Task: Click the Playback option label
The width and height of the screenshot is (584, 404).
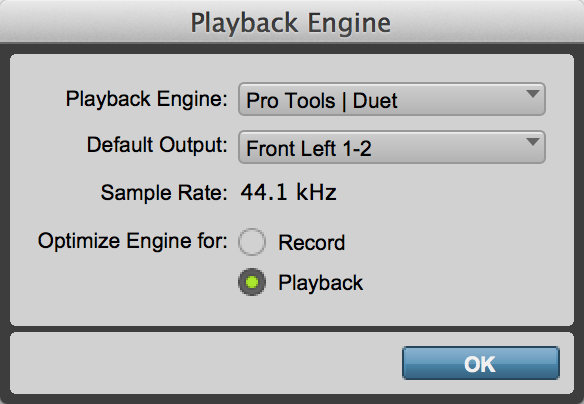Action: [x=321, y=283]
